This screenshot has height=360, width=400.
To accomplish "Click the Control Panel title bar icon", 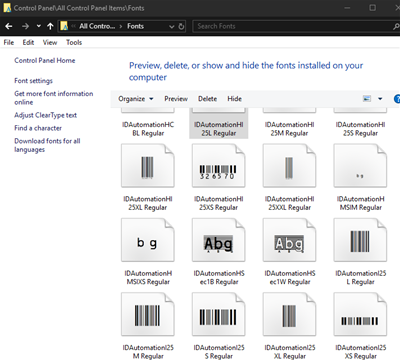I will point(7,8).
